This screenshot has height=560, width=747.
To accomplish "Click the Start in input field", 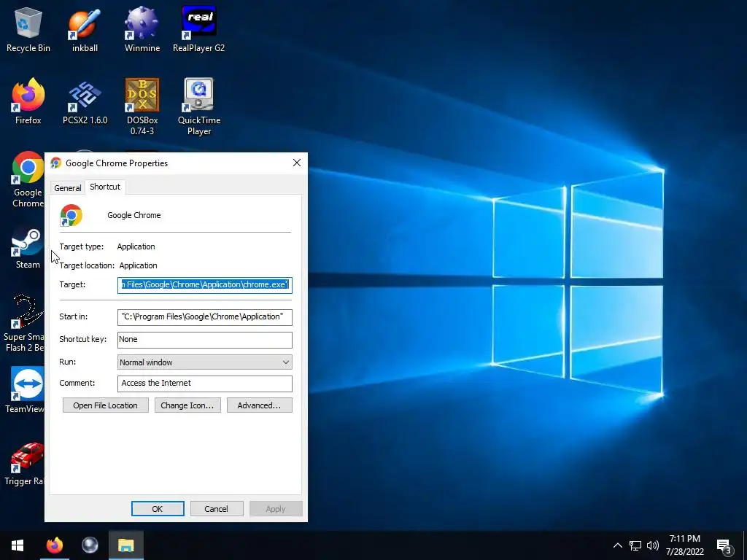I will [x=205, y=316].
